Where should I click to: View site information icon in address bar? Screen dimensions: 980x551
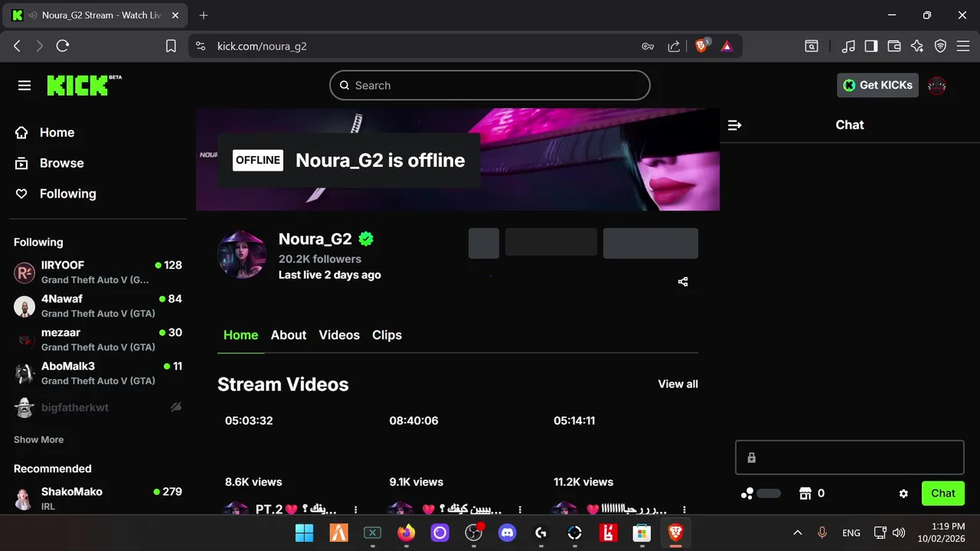coord(201,46)
